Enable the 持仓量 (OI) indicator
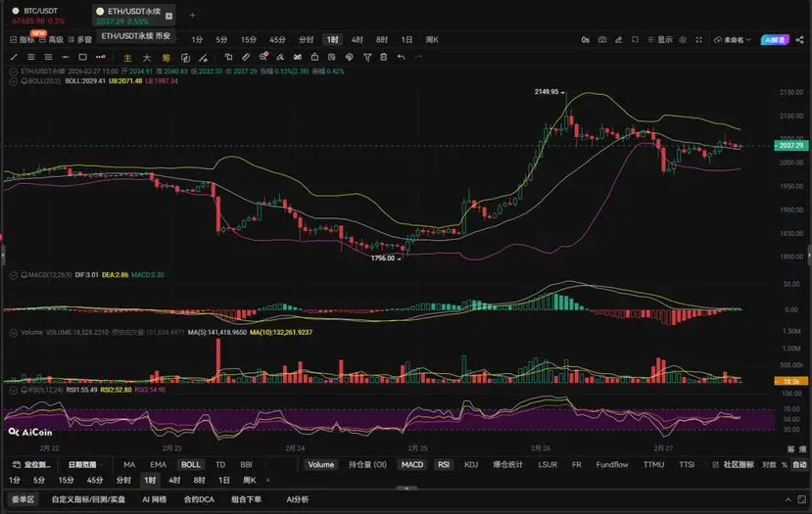 (367, 465)
